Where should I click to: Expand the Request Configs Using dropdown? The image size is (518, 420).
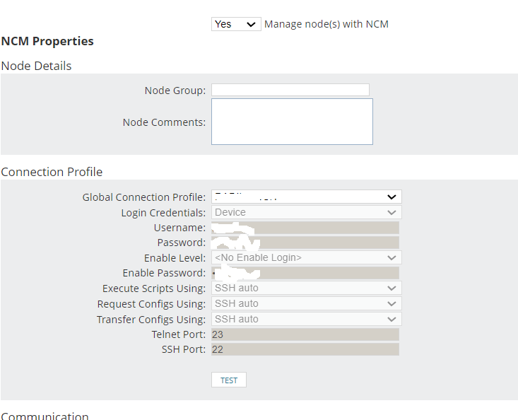[x=306, y=304]
